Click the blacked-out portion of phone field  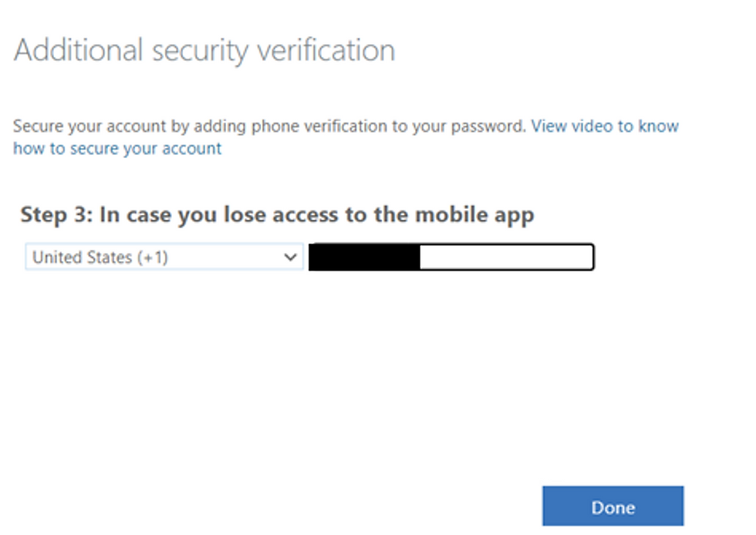tap(364, 257)
